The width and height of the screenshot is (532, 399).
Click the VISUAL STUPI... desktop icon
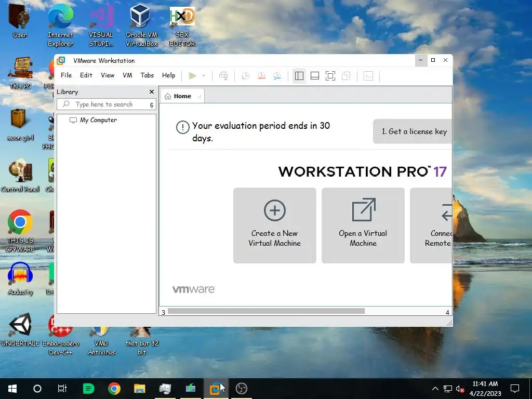[101, 25]
